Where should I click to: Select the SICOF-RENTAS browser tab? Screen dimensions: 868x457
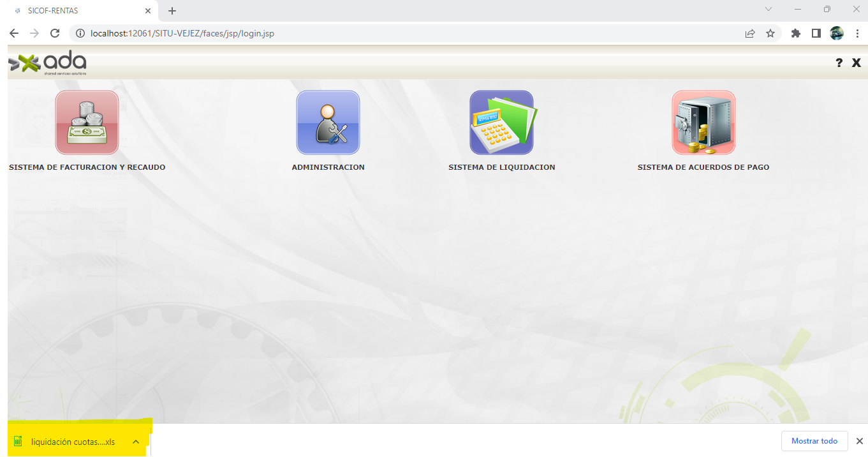(77, 11)
